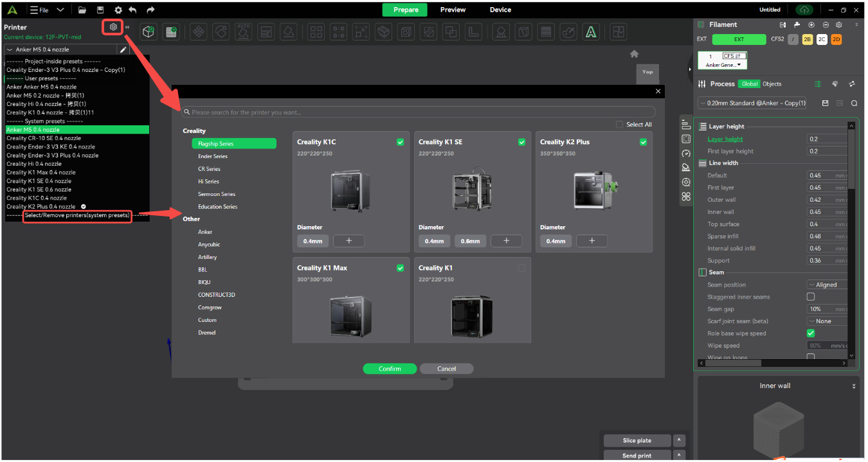Uncheck the Creality K1 SE printer

click(x=521, y=142)
